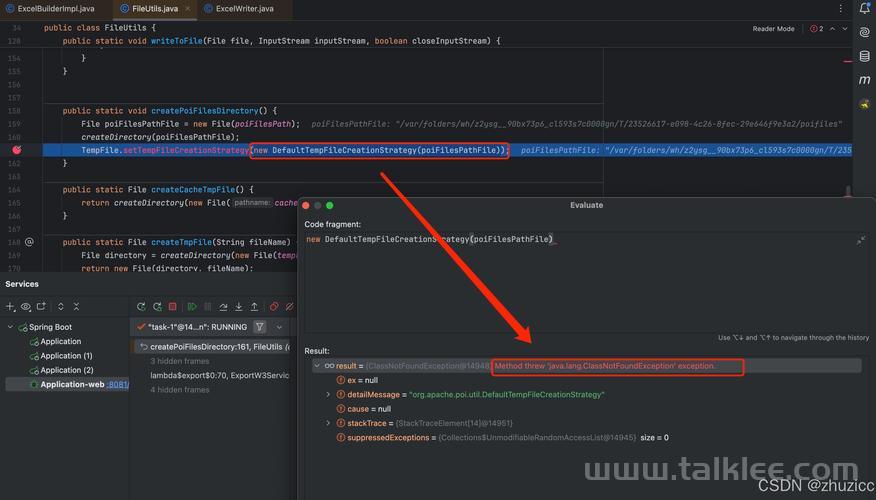
Task: Collapse the result node in Evaluate
Action: coord(317,366)
